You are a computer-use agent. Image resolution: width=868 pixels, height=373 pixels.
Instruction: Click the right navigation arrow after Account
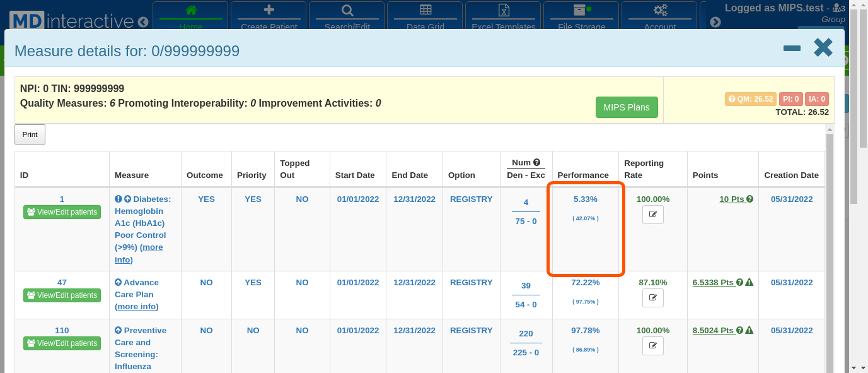(x=715, y=22)
